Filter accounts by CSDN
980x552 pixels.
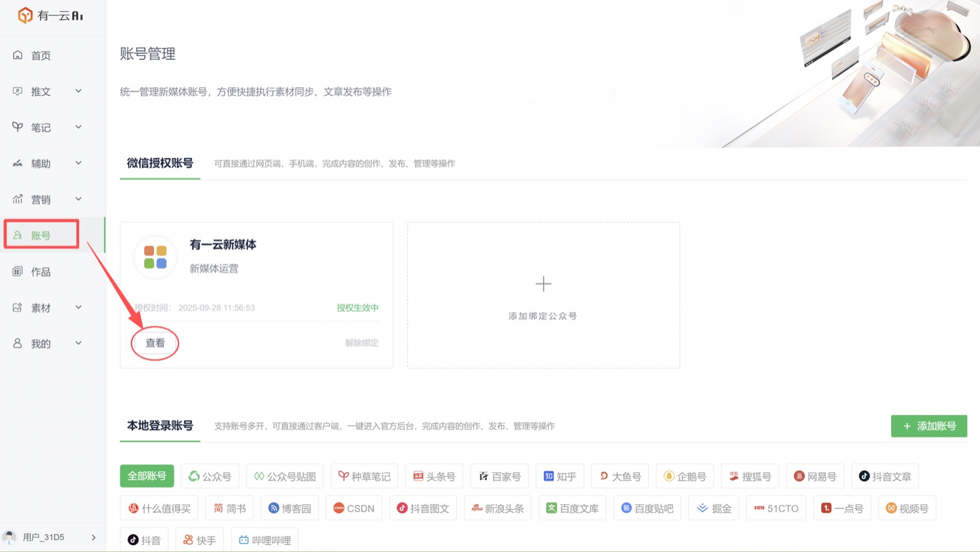(354, 509)
